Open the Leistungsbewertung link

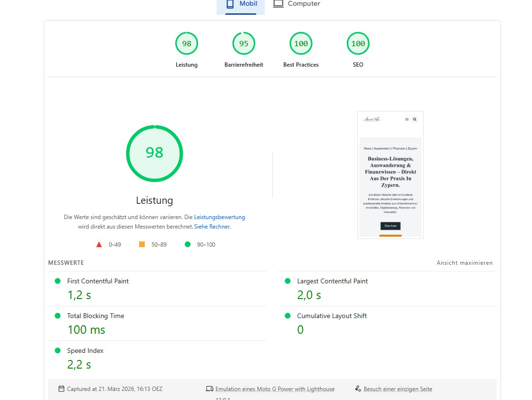[x=220, y=217]
